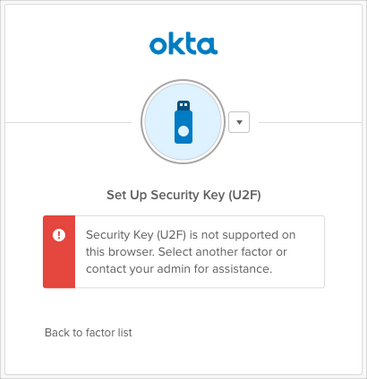The height and width of the screenshot is (379, 367).
Task: Click the white exclamation error icon
Action: pos(59,235)
